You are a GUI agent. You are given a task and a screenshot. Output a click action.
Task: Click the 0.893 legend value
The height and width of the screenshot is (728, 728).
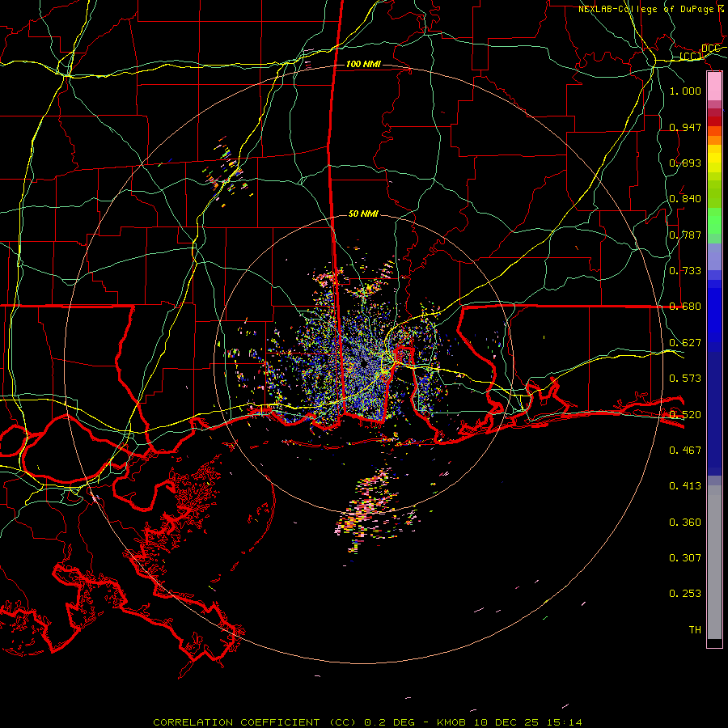(x=685, y=163)
